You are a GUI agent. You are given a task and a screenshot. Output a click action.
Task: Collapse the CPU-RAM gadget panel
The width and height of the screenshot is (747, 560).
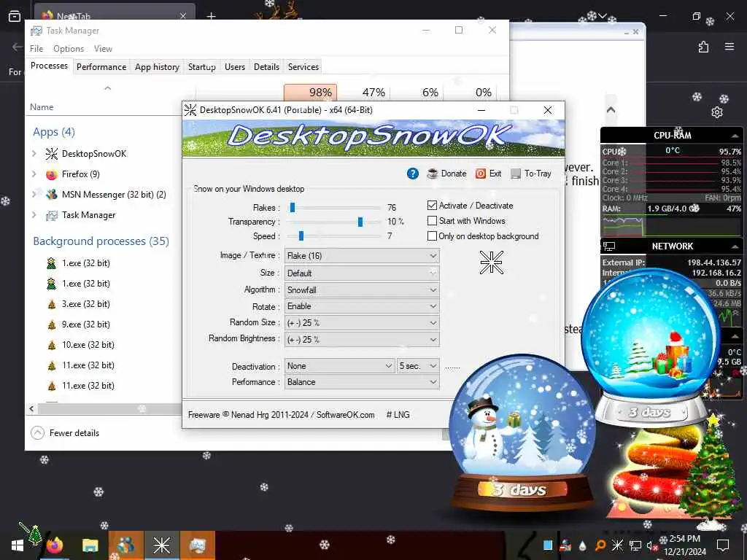[x=735, y=136]
